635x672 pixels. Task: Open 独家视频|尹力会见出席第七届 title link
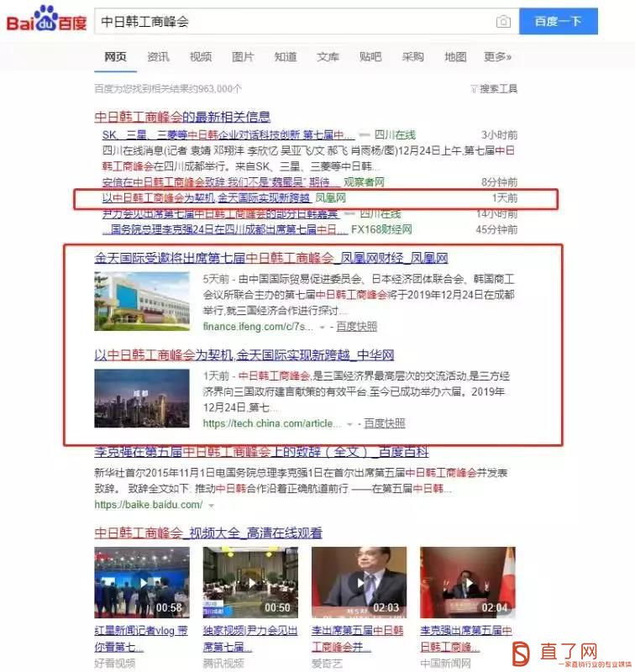tap(250, 638)
